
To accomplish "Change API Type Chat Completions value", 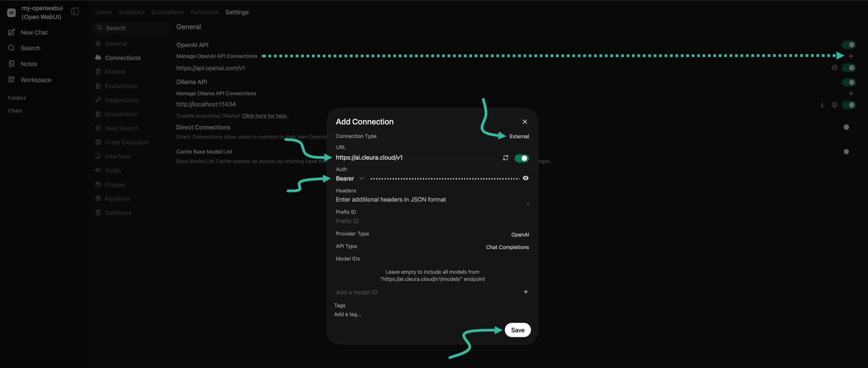I will pos(507,247).
